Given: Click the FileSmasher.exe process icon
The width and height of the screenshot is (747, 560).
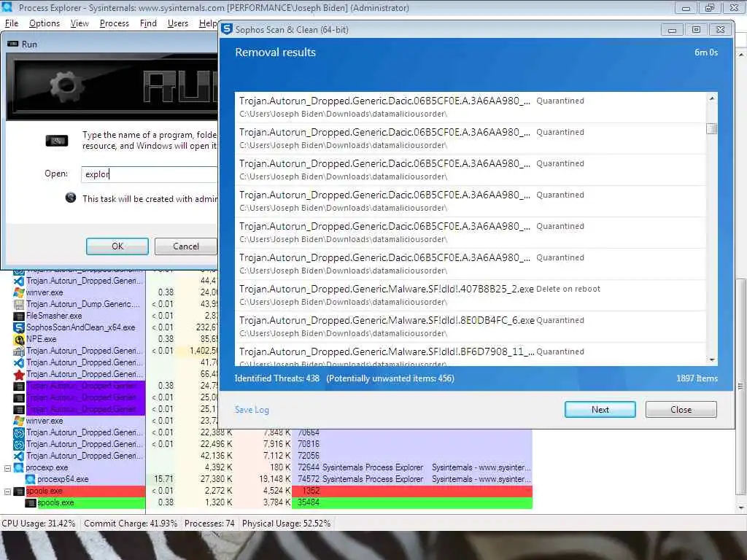Looking at the screenshot, I should [18, 316].
